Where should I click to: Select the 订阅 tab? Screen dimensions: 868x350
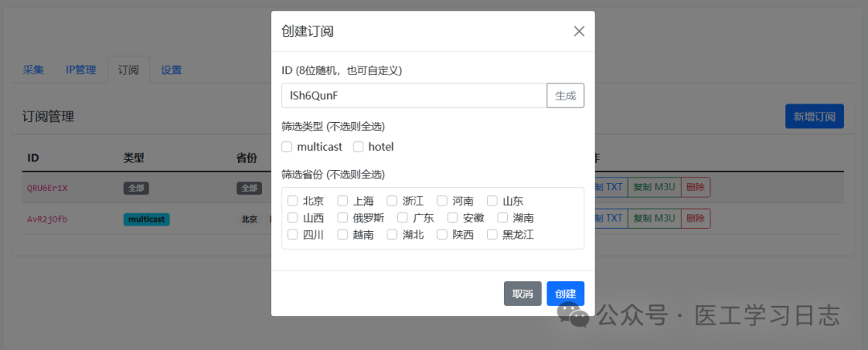point(129,70)
